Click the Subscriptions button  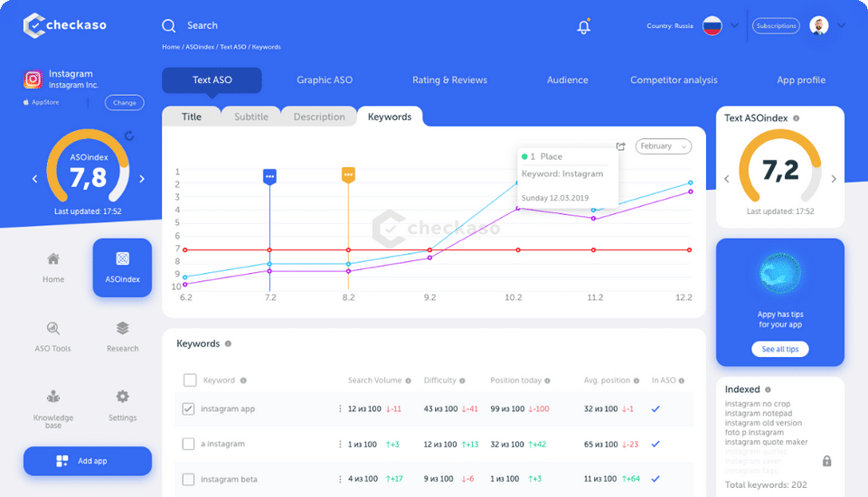point(776,25)
